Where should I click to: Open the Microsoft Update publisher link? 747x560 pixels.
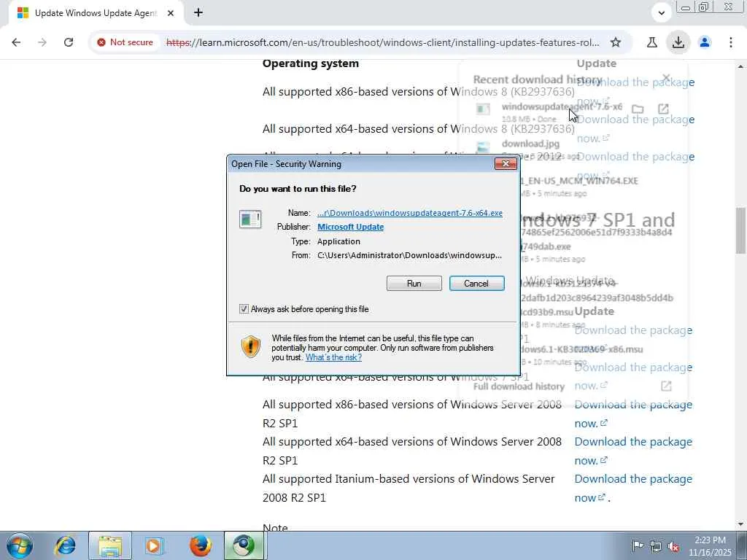(x=351, y=227)
